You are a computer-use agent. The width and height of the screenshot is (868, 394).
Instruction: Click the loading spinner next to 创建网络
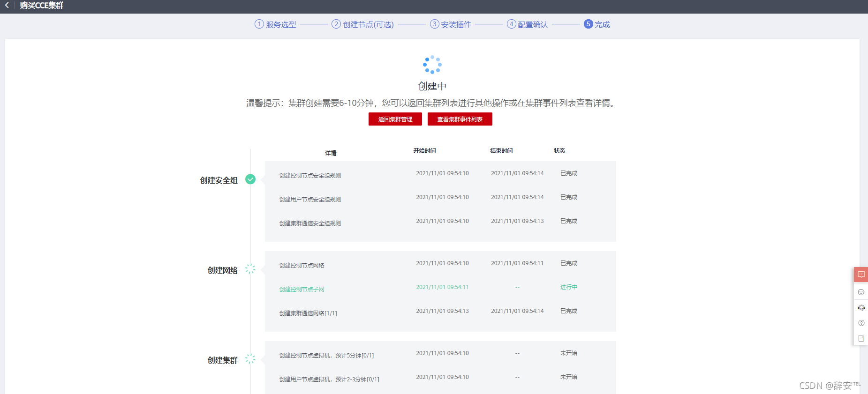[x=250, y=269]
